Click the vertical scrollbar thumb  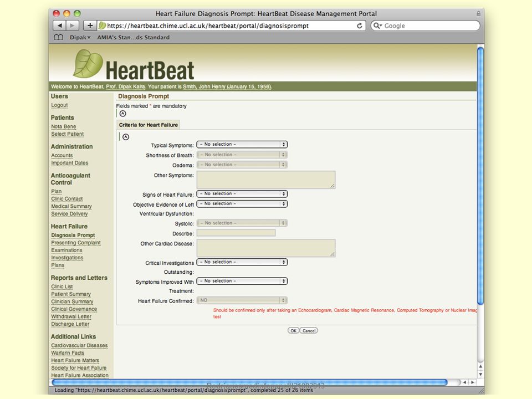click(x=480, y=176)
